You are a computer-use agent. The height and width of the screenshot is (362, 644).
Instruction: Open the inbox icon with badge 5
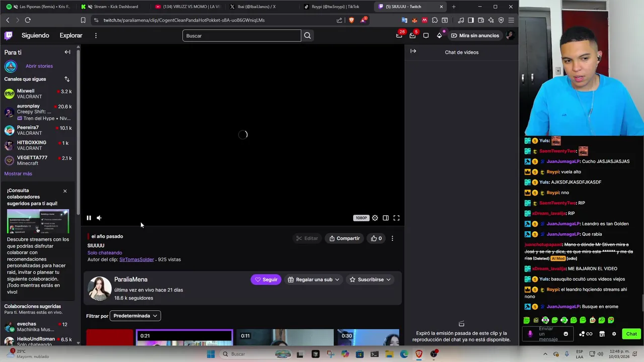413,35
